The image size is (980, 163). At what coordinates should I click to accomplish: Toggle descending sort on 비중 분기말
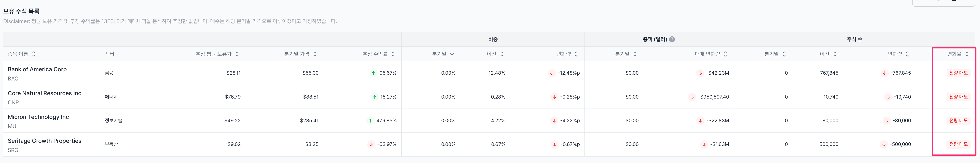[x=452, y=54]
